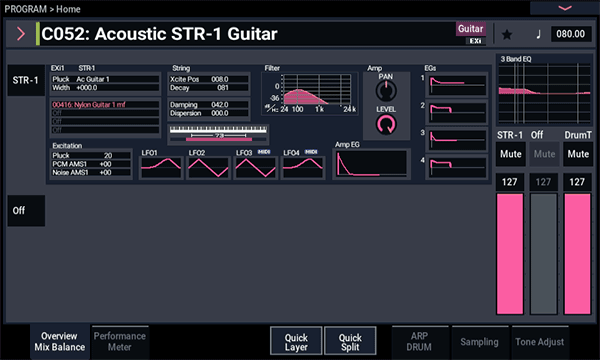Click the Noise AMS1 +00 value

tap(91, 173)
